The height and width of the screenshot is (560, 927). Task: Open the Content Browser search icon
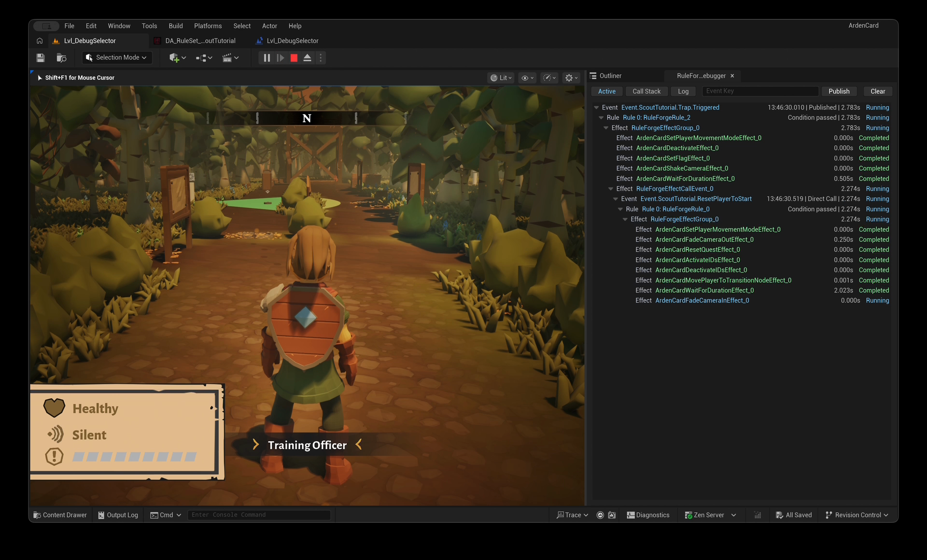tap(61, 58)
